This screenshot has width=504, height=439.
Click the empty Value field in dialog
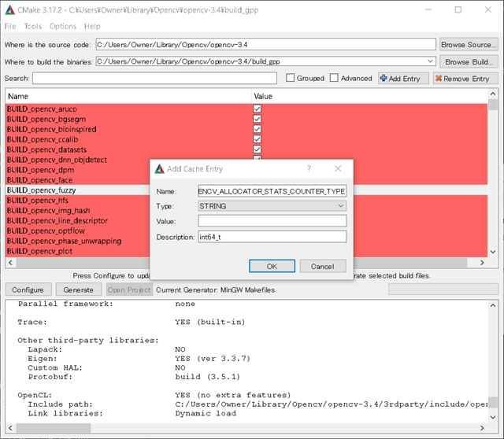point(272,221)
